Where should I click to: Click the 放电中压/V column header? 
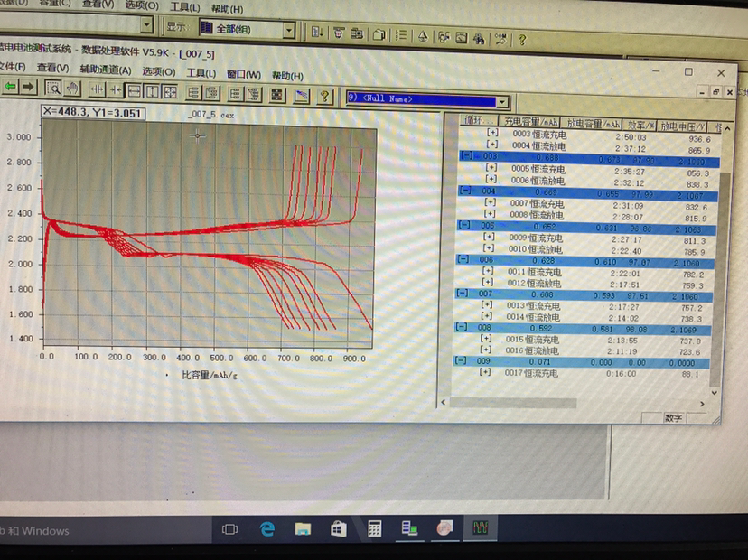683,126
